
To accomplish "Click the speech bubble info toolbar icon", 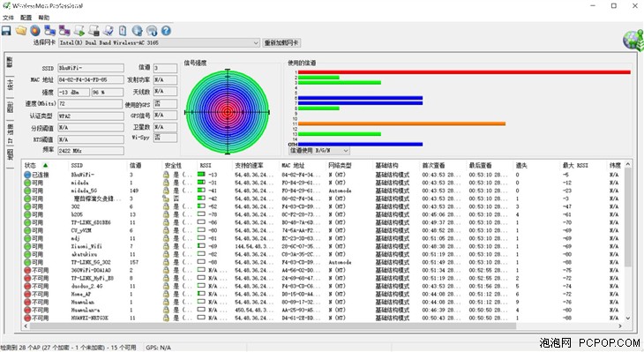I will [152, 30].
